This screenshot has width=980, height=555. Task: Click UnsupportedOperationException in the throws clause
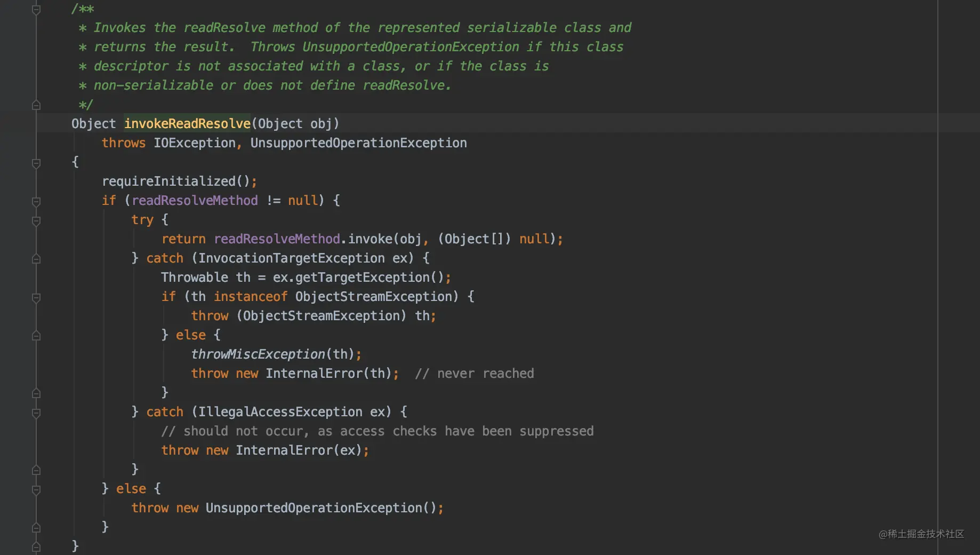(359, 143)
